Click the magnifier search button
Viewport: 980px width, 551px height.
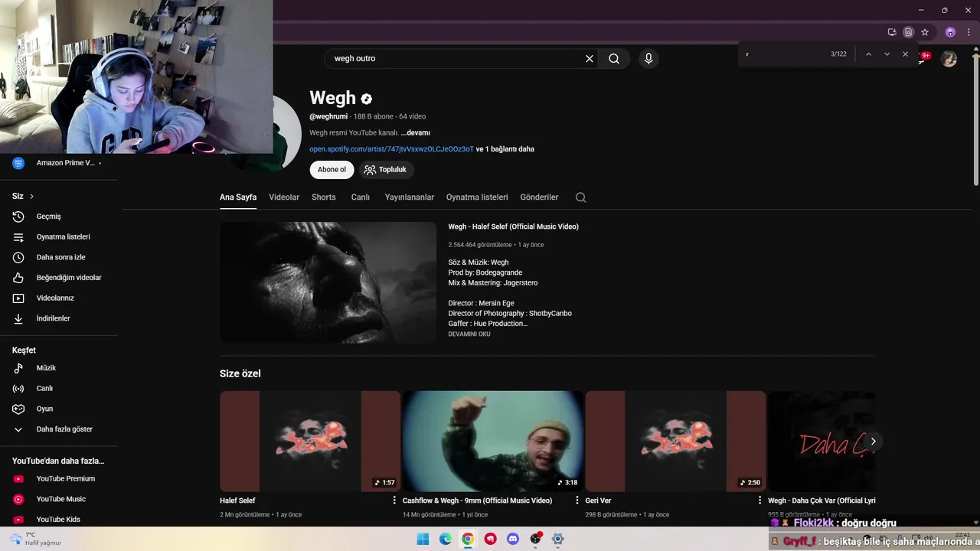[614, 58]
